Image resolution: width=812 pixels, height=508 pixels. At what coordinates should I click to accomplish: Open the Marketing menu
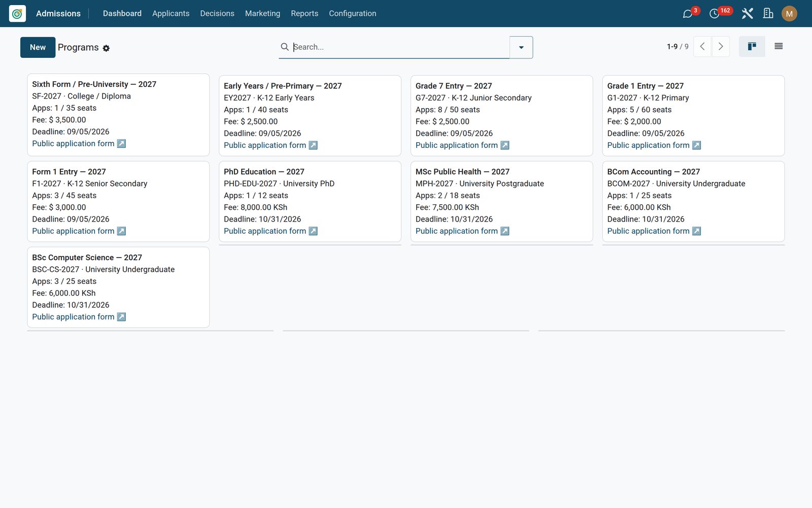pyautogui.click(x=262, y=14)
